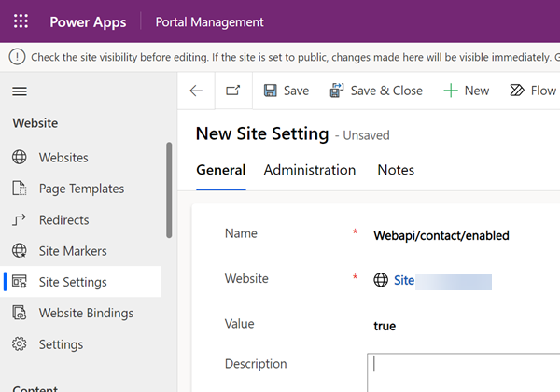Image resolution: width=560 pixels, height=392 pixels.
Task: Open the Power Apps app launcher waffle
Action: [x=21, y=21]
